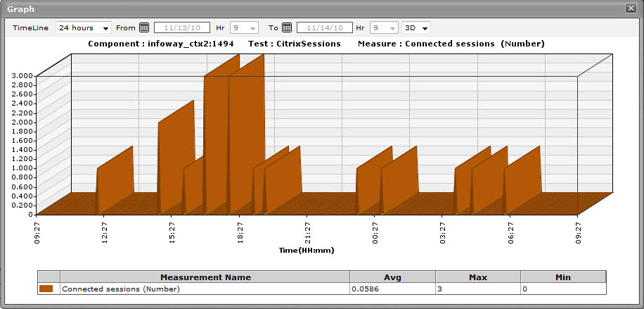
Task: Select the Min column header
Action: (563, 277)
